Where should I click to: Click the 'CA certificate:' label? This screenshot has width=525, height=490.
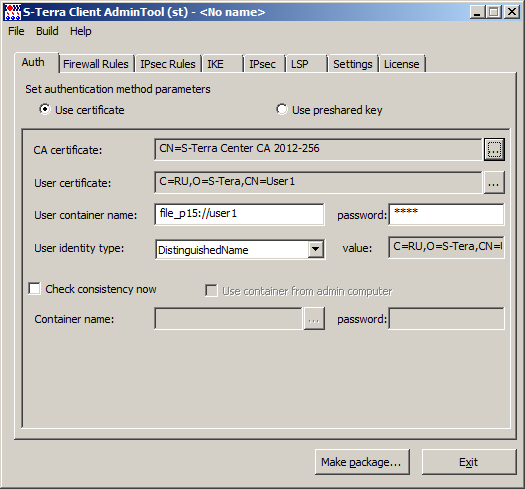coord(68,150)
